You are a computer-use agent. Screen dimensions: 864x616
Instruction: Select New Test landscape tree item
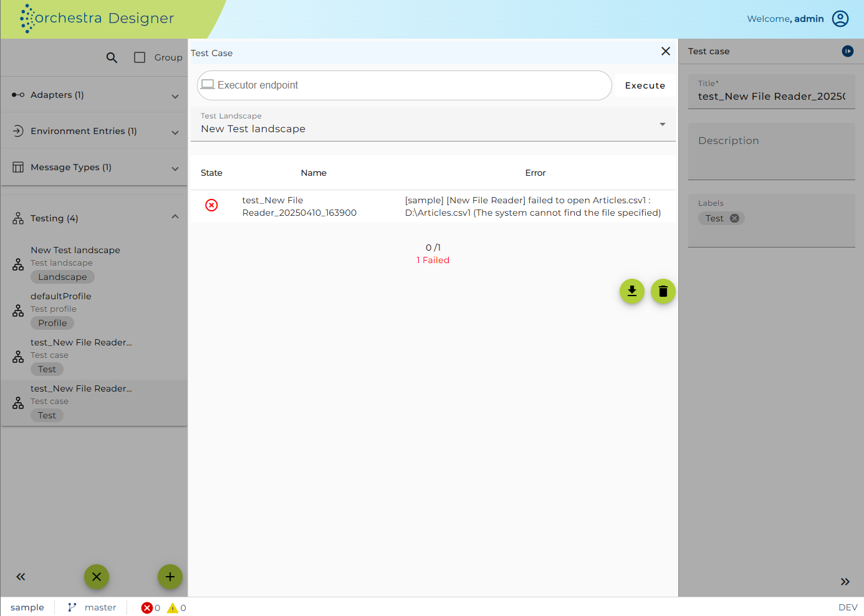point(94,264)
